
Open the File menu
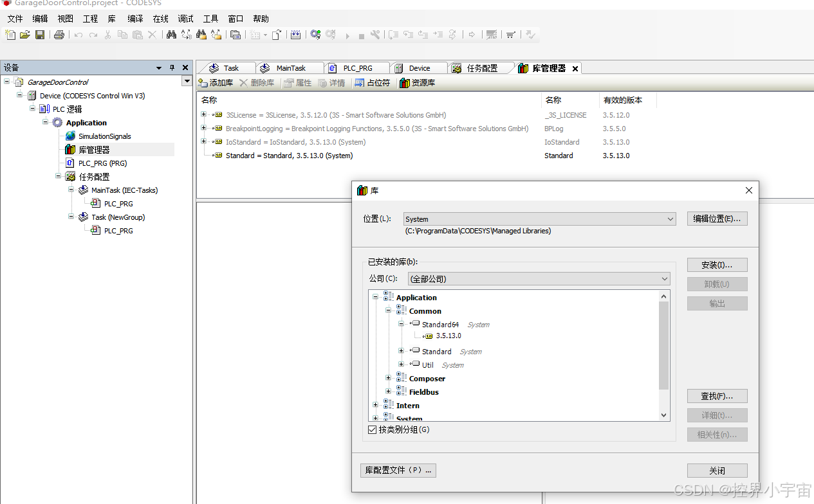[x=15, y=19]
